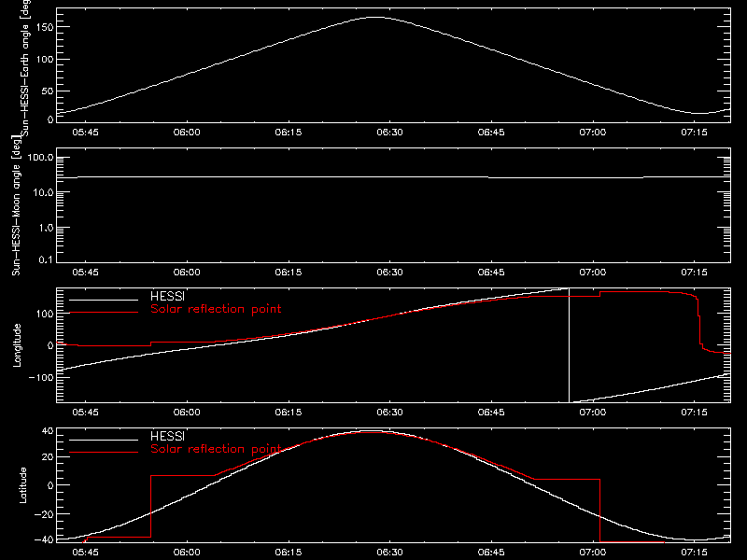The width and height of the screenshot is (747, 560).
Task: Click the 20 tick on Latitude plot
Action: pos(48,457)
